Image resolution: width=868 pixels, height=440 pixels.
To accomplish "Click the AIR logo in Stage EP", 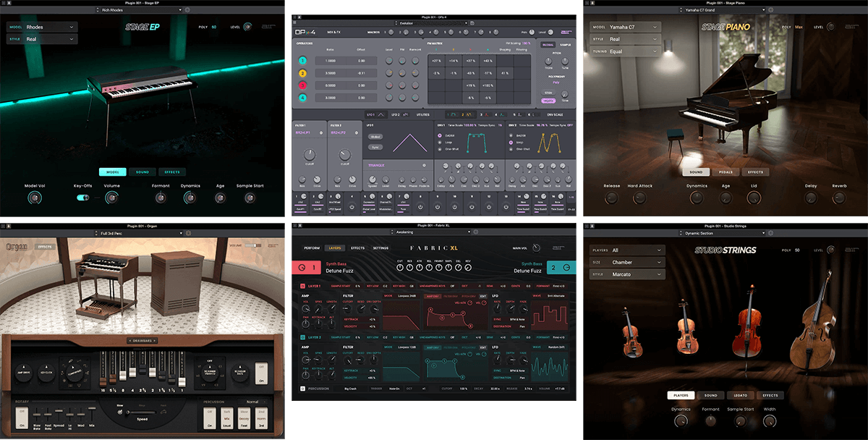I will [x=268, y=27].
